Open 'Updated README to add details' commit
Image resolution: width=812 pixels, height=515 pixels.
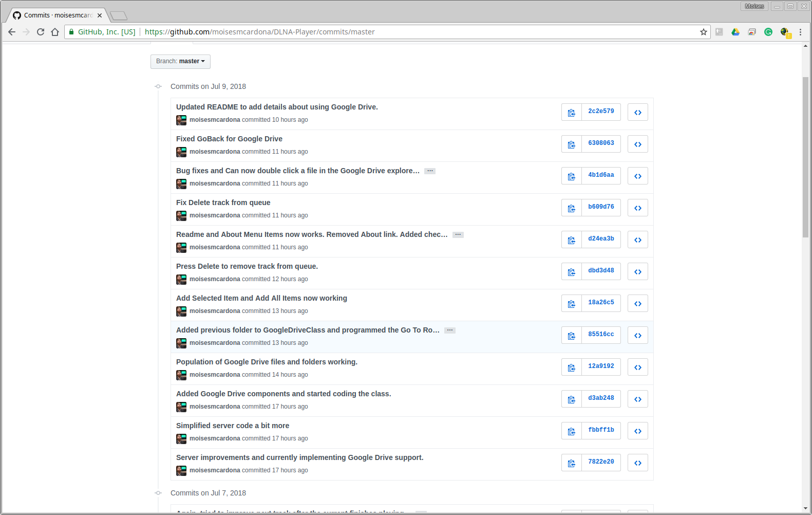pos(277,107)
